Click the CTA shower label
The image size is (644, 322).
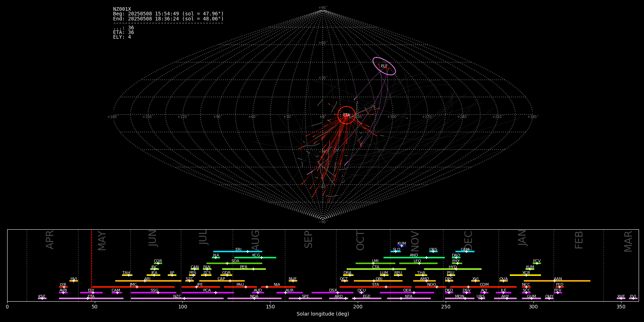click(376, 267)
